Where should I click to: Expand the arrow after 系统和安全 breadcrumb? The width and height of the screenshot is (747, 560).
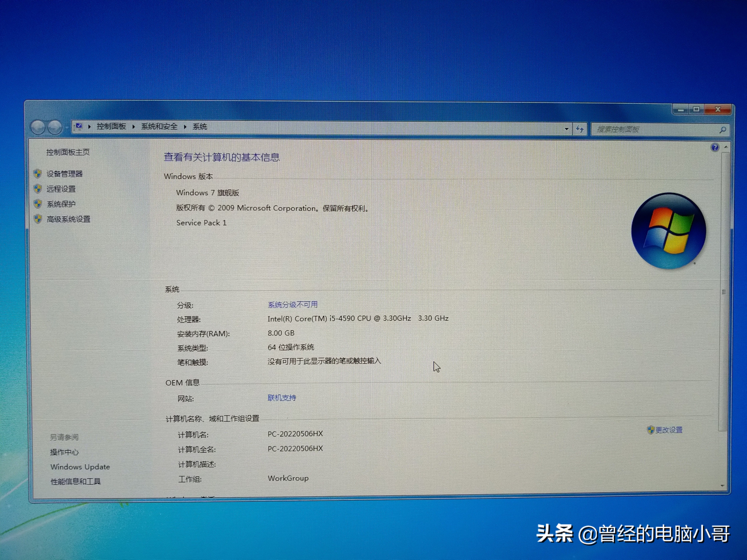[x=185, y=127]
